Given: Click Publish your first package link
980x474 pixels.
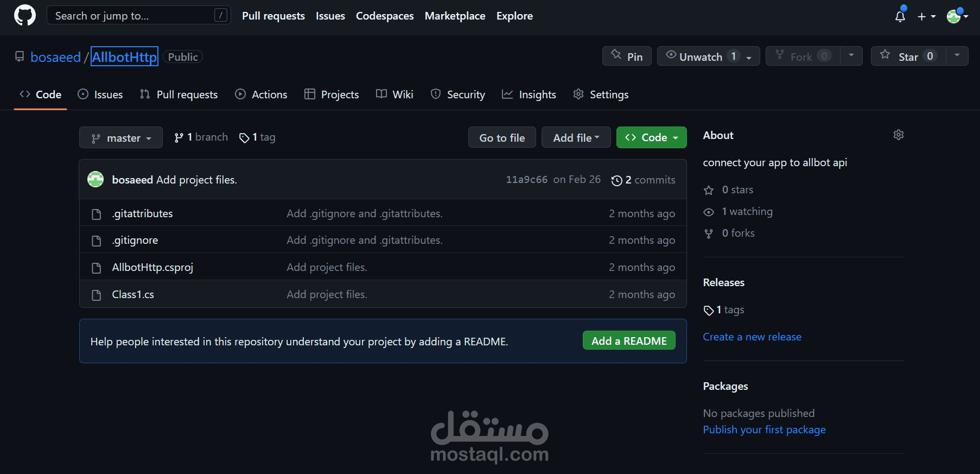Looking at the screenshot, I should [x=765, y=429].
